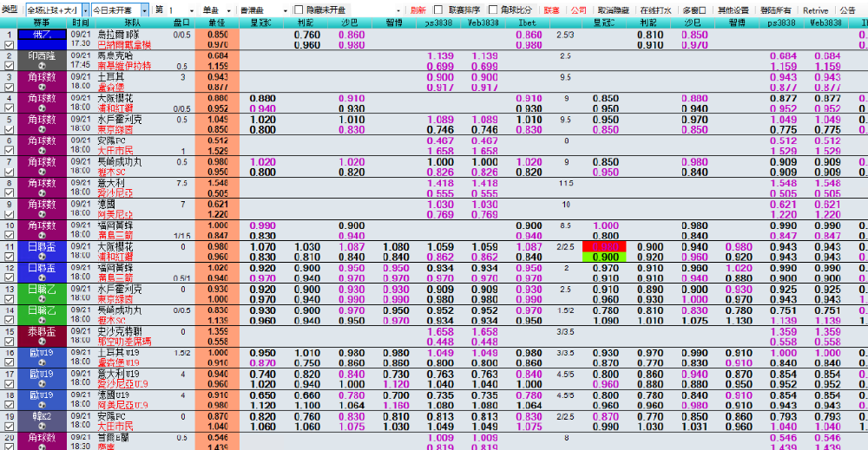Screen dimensions: 868x450
Task: Uncheck the row 2 match checkbox
Action: click(9, 66)
